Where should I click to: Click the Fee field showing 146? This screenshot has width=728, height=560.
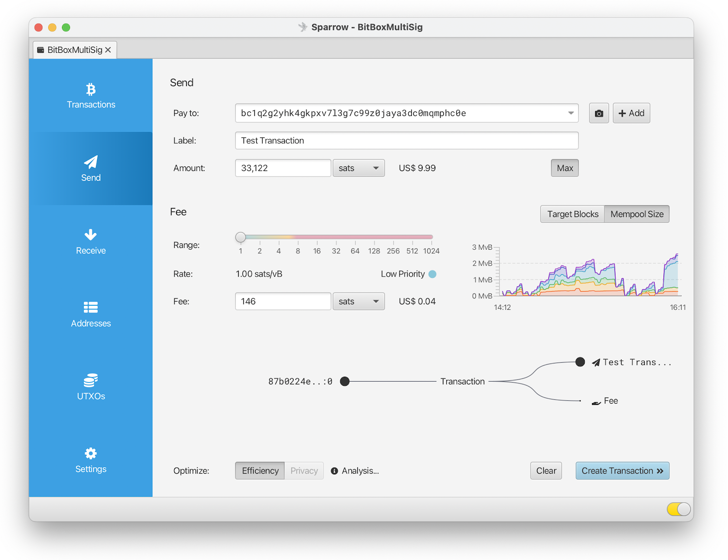pyautogui.click(x=283, y=302)
